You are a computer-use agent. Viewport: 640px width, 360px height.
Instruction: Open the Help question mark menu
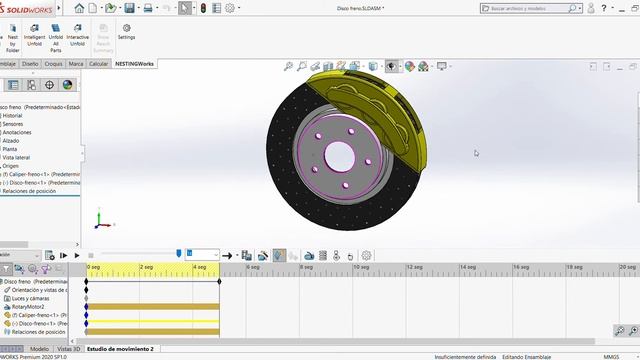(x=604, y=8)
